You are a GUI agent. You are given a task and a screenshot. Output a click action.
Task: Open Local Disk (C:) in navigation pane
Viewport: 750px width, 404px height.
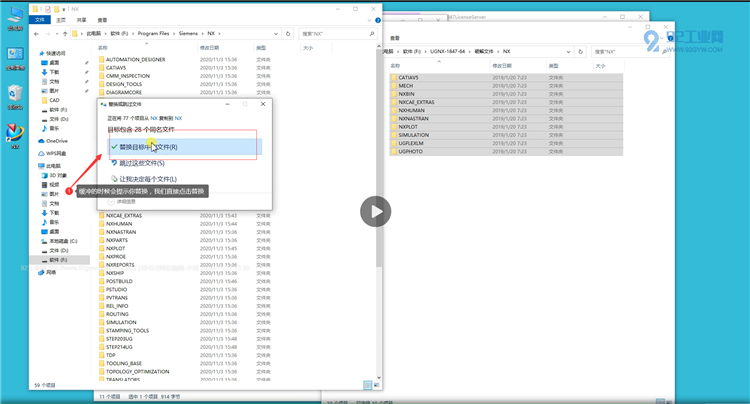(60, 241)
